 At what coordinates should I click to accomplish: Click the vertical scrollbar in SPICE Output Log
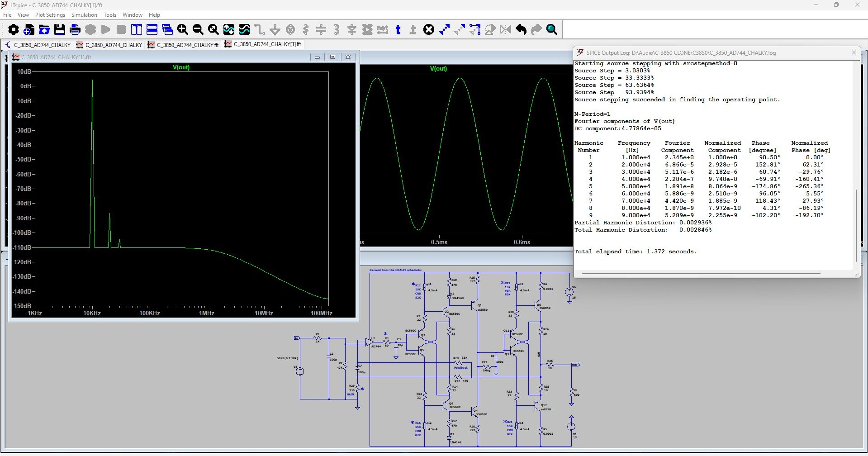(856, 226)
